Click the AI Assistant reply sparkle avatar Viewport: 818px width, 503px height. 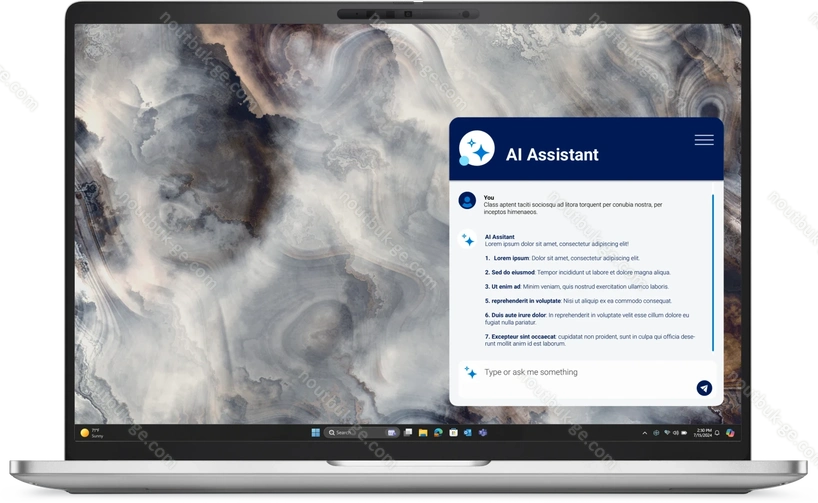pos(467,241)
